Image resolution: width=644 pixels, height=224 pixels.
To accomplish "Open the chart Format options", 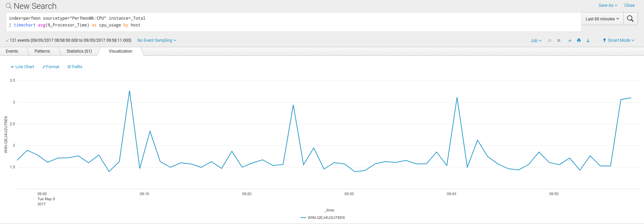I will pyautogui.click(x=51, y=67).
